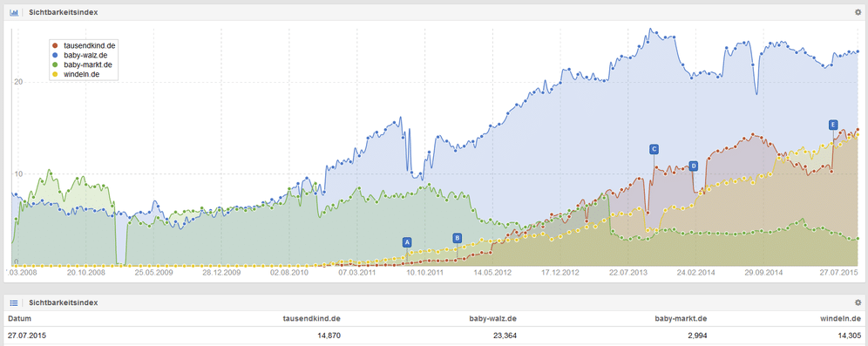The width and height of the screenshot is (868, 346).
Task: Click the 14,305 value in the table
Action: (850, 335)
